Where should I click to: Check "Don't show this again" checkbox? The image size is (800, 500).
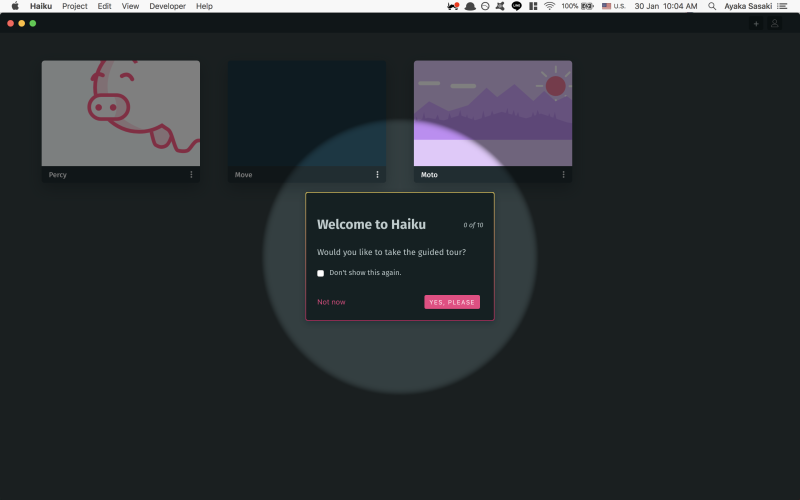[x=320, y=273]
